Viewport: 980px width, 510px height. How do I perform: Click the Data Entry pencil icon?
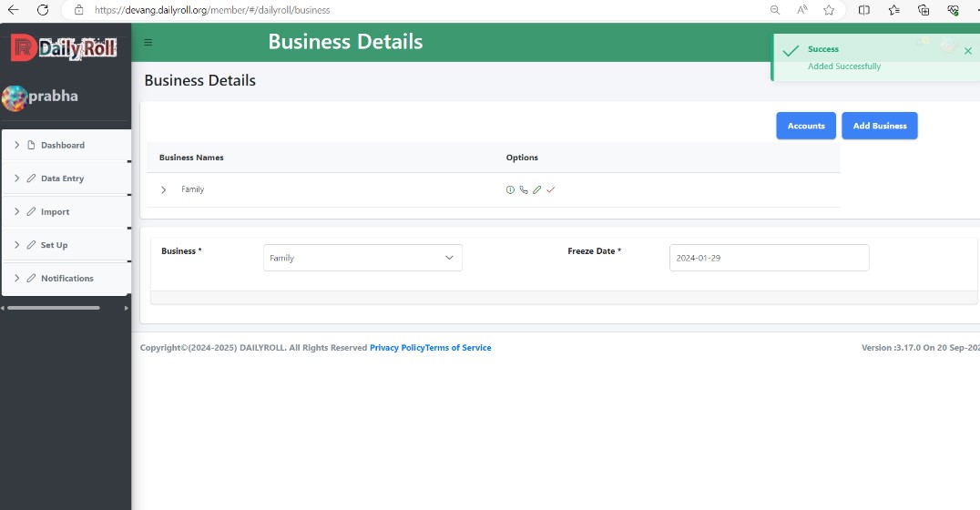tap(31, 178)
